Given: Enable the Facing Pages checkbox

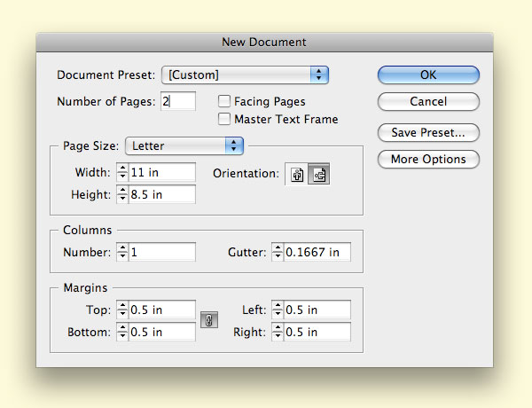Looking at the screenshot, I should [x=225, y=102].
